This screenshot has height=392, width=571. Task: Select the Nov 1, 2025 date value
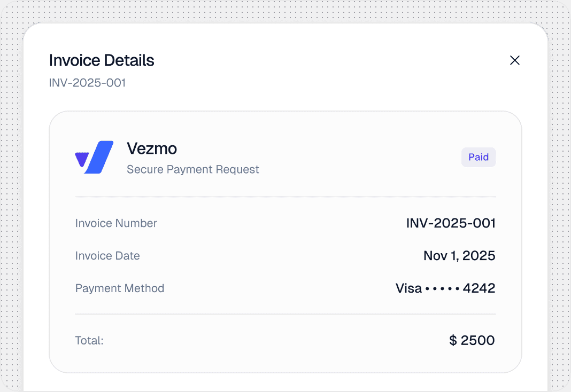459,256
